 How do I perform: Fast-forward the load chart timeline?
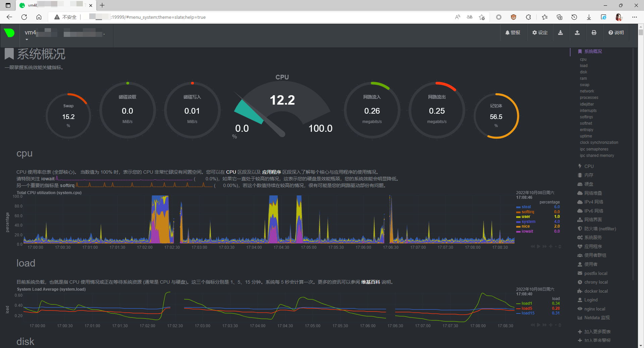(x=544, y=325)
